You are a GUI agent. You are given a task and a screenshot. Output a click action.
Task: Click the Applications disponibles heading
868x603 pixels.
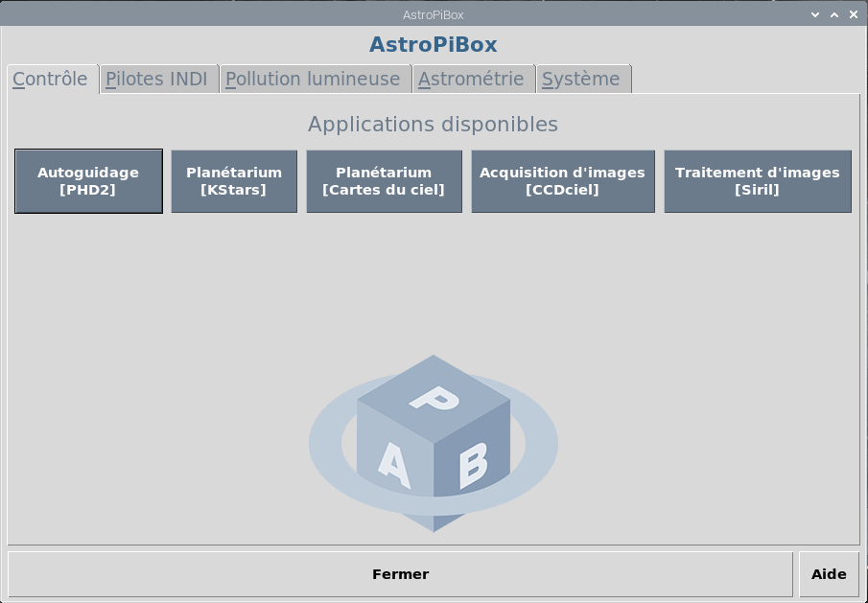pyautogui.click(x=433, y=125)
